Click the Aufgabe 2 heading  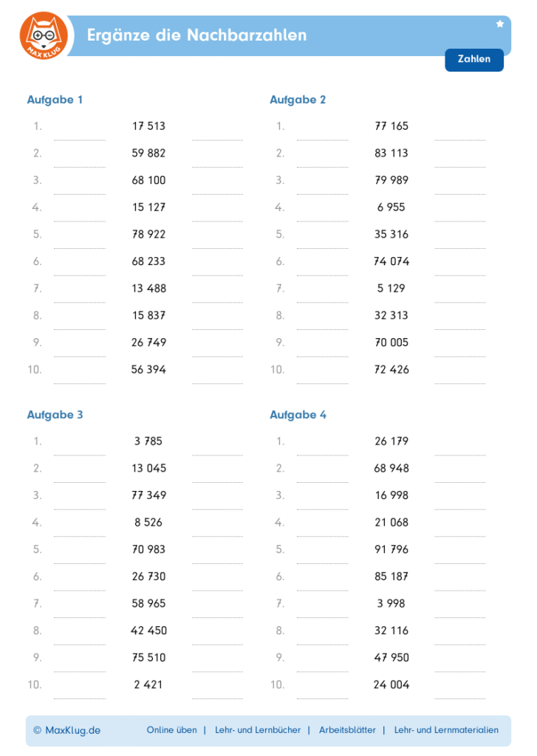298,100
